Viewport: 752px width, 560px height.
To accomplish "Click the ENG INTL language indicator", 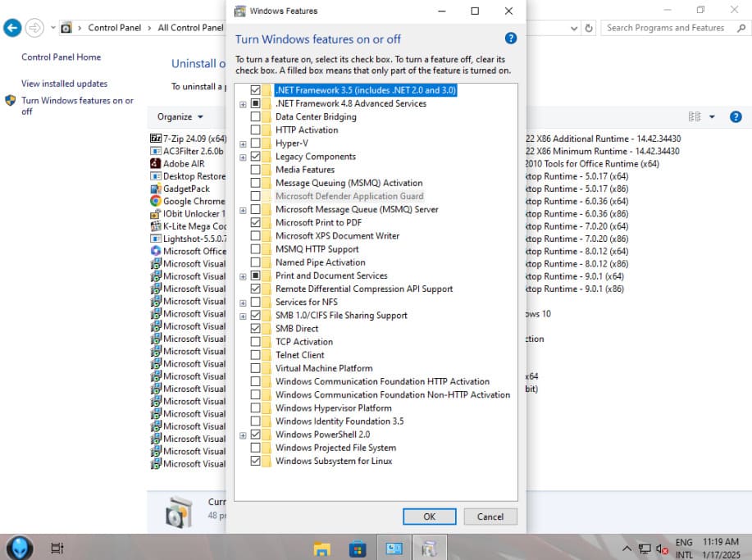I will pyautogui.click(x=684, y=548).
